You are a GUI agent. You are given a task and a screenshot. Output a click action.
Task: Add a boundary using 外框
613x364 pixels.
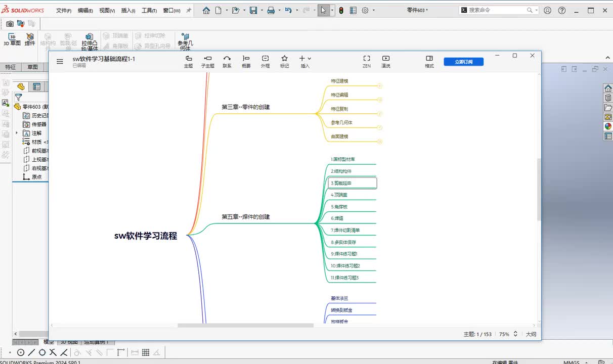tap(265, 62)
